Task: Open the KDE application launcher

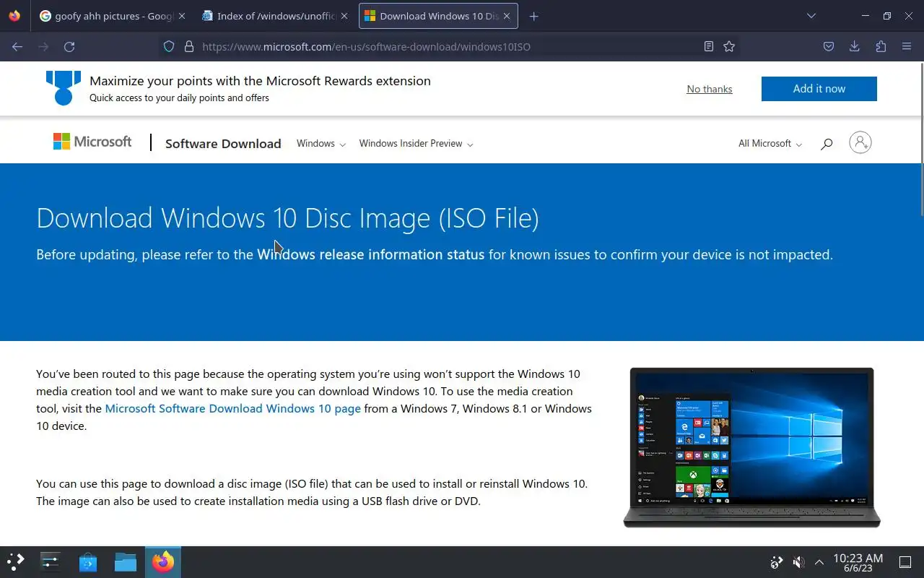Action: (16, 561)
